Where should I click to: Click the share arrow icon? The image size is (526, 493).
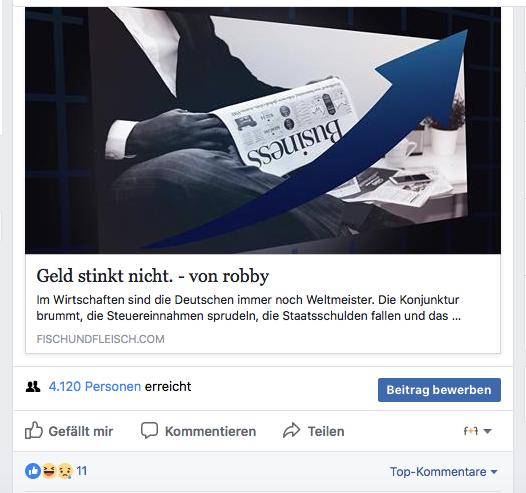pyautogui.click(x=292, y=430)
